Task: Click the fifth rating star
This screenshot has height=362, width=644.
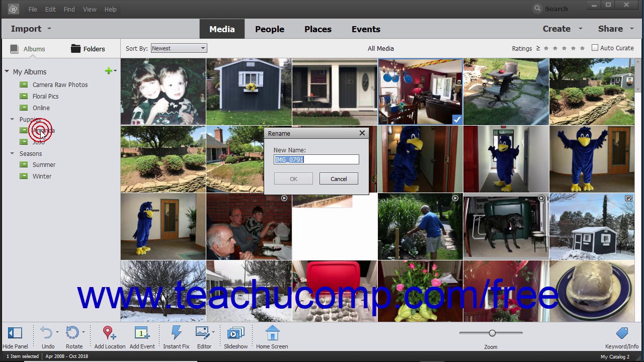Action: [582, 48]
